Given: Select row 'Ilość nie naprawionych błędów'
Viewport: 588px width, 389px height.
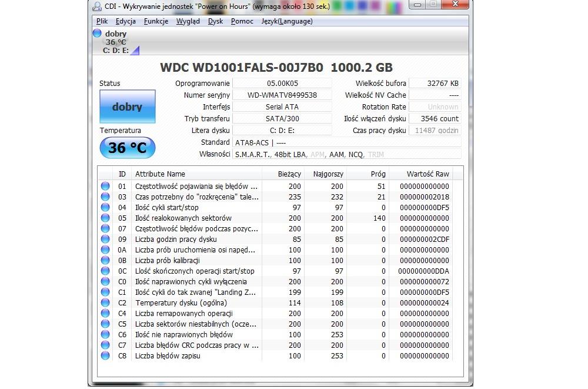Looking at the screenshot, I should [x=276, y=334].
